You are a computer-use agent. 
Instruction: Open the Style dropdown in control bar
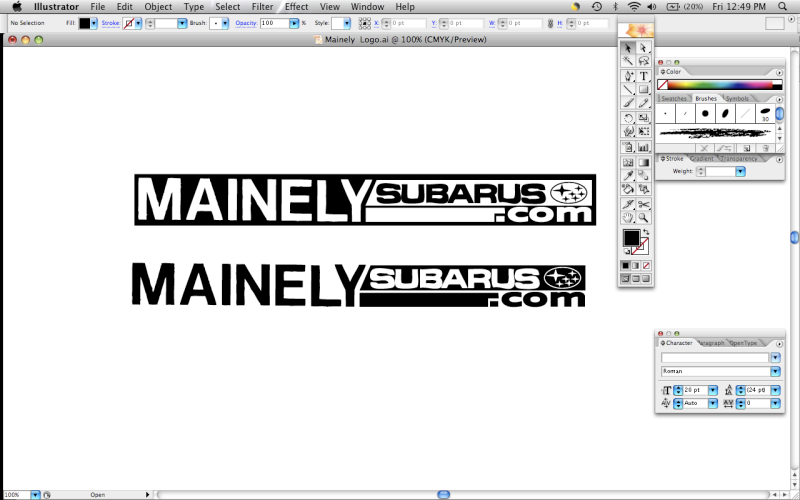click(347, 23)
